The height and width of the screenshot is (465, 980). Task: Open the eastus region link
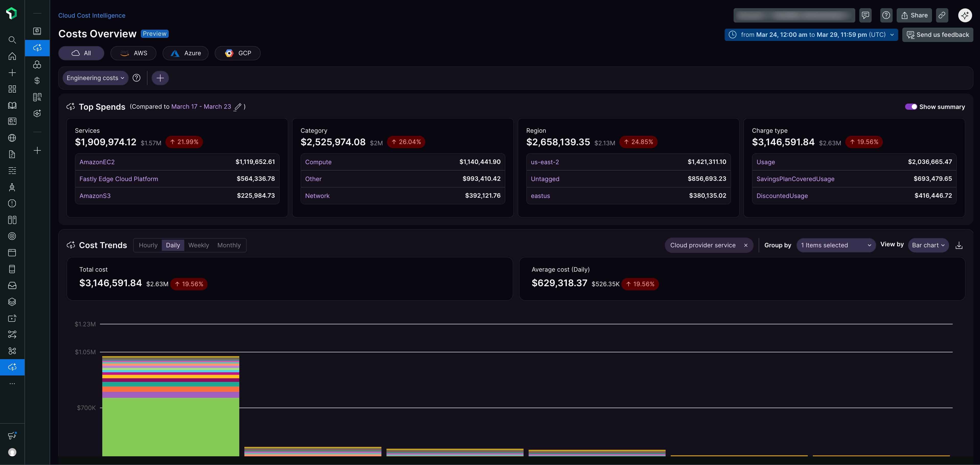coord(540,196)
